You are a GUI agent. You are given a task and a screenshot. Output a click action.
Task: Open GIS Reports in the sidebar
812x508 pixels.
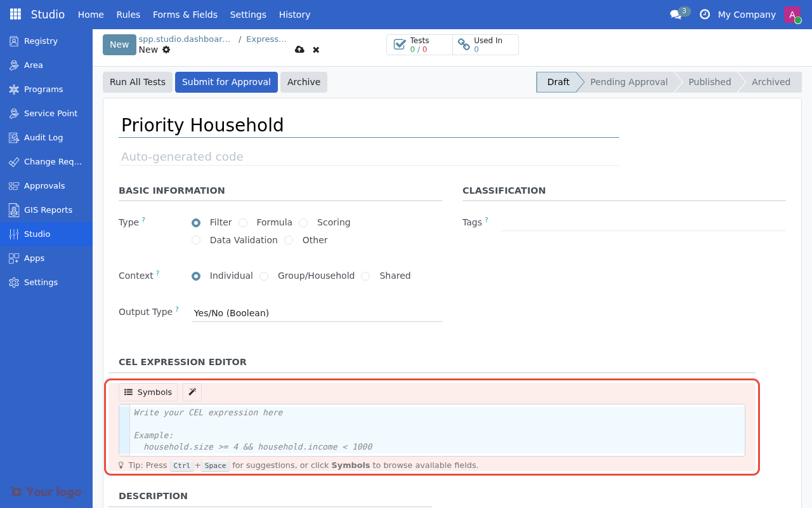click(48, 210)
